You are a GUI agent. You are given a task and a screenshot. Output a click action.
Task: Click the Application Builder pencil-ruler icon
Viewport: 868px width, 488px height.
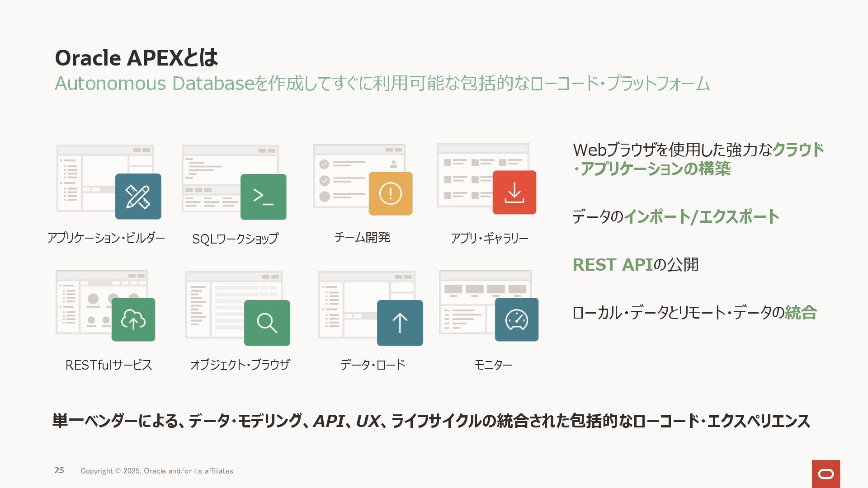click(138, 197)
